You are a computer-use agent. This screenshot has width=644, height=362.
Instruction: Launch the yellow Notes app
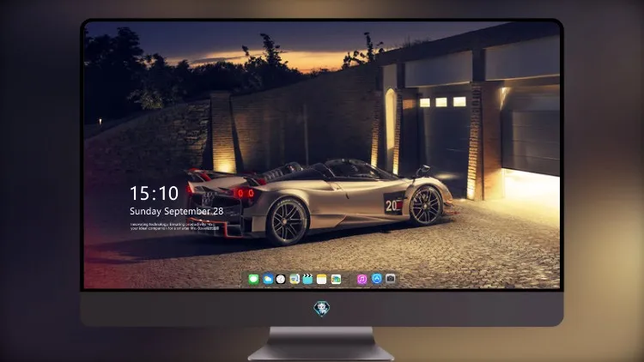(x=322, y=279)
